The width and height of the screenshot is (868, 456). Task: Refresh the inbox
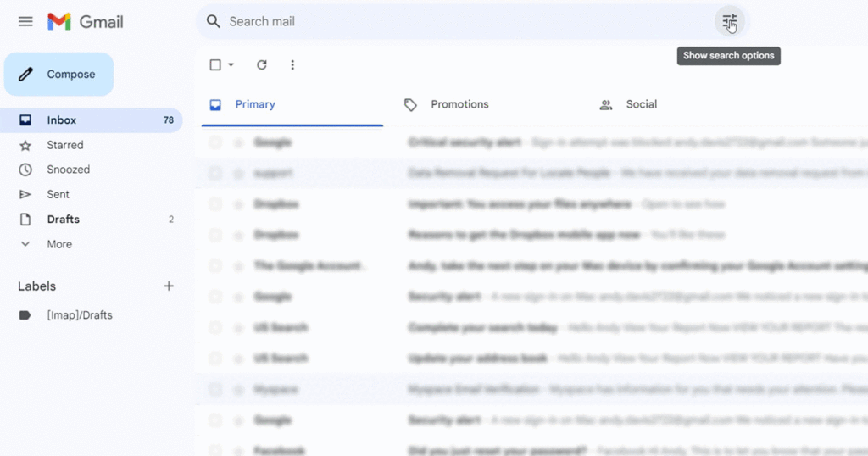pyautogui.click(x=262, y=64)
